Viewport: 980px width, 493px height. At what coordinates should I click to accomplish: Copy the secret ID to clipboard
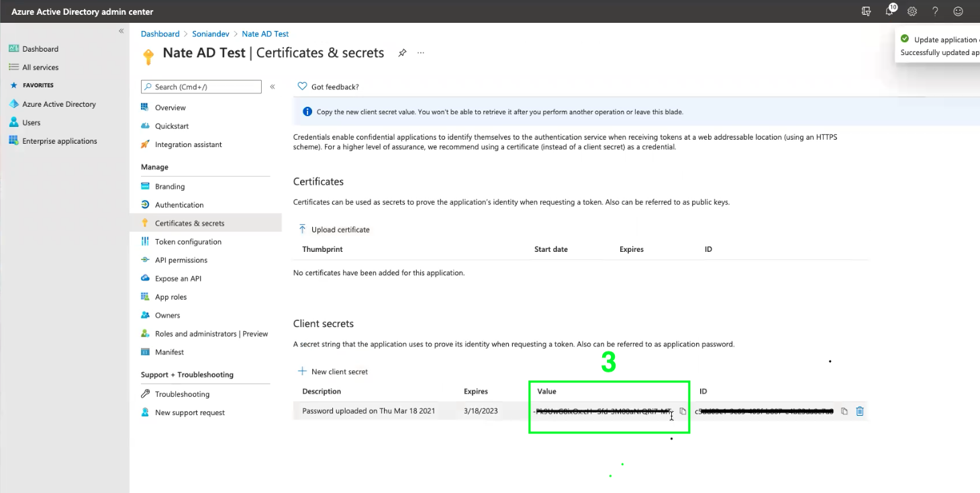click(844, 411)
